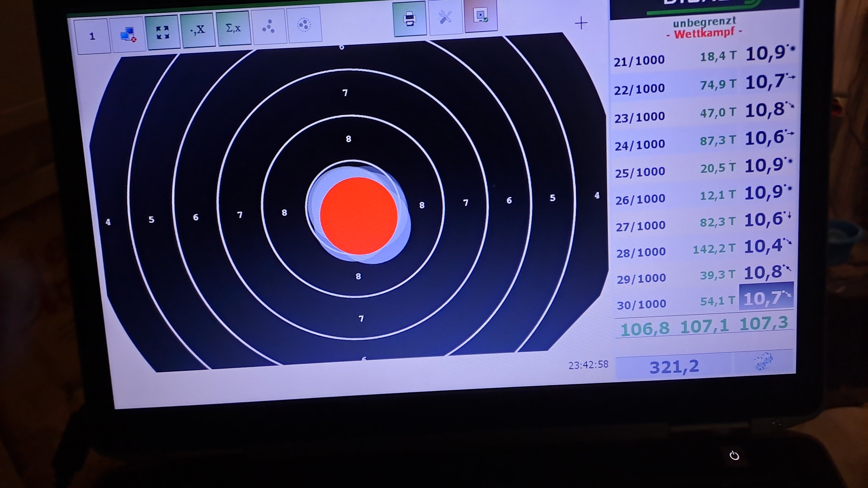Click the total score 321,2 field
The image size is (868, 488).
(674, 366)
